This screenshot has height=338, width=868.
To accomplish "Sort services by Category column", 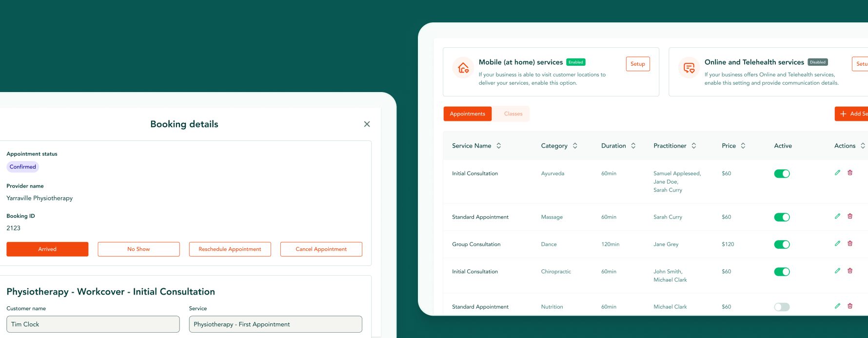I will tap(575, 146).
